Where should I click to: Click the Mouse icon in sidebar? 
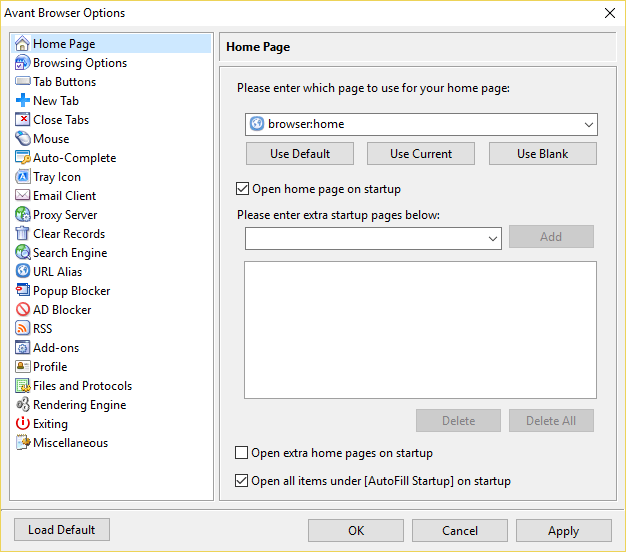(x=22, y=138)
